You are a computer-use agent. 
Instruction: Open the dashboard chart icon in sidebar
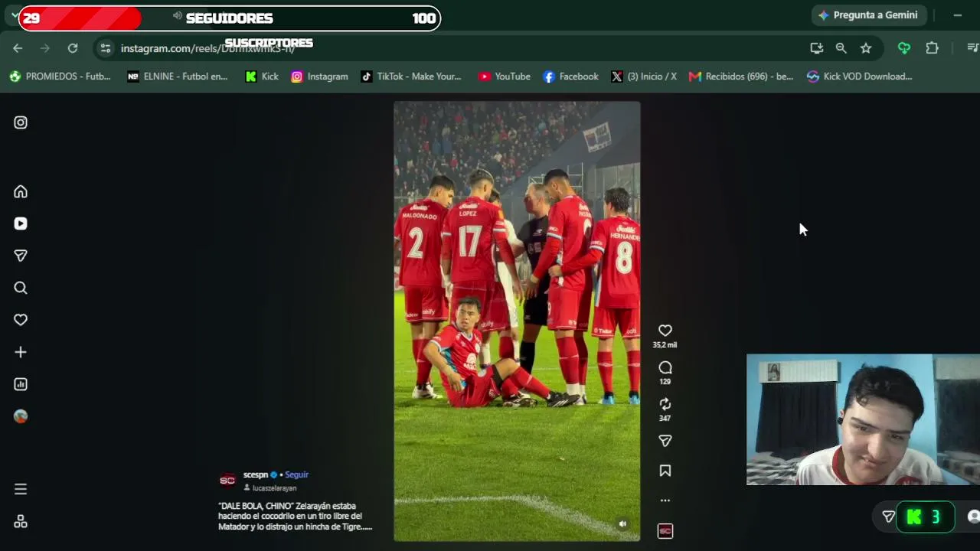(x=21, y=384)
